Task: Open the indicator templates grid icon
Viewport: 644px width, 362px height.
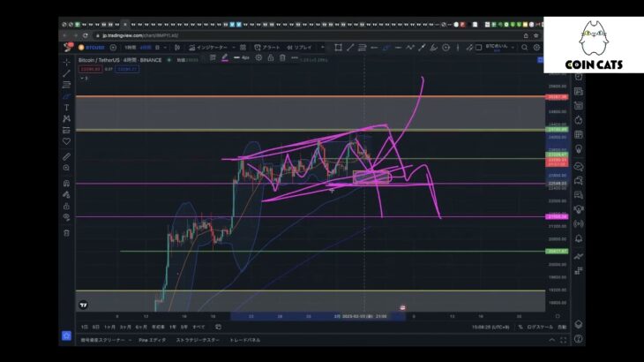Action: click(x=243, y=48)
